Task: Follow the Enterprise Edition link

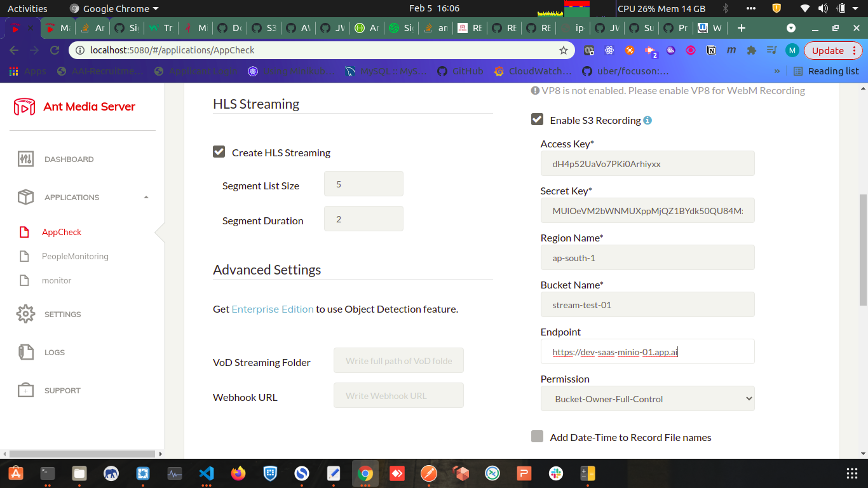Action: (x=273, y=309)
